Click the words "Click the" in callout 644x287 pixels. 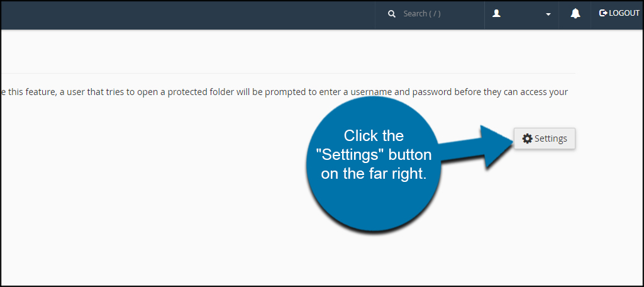click(x=374, y=136)
